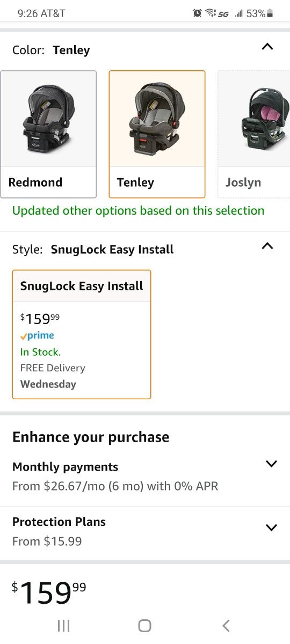Tap the Tenley car seat thumbnail image

157,119
